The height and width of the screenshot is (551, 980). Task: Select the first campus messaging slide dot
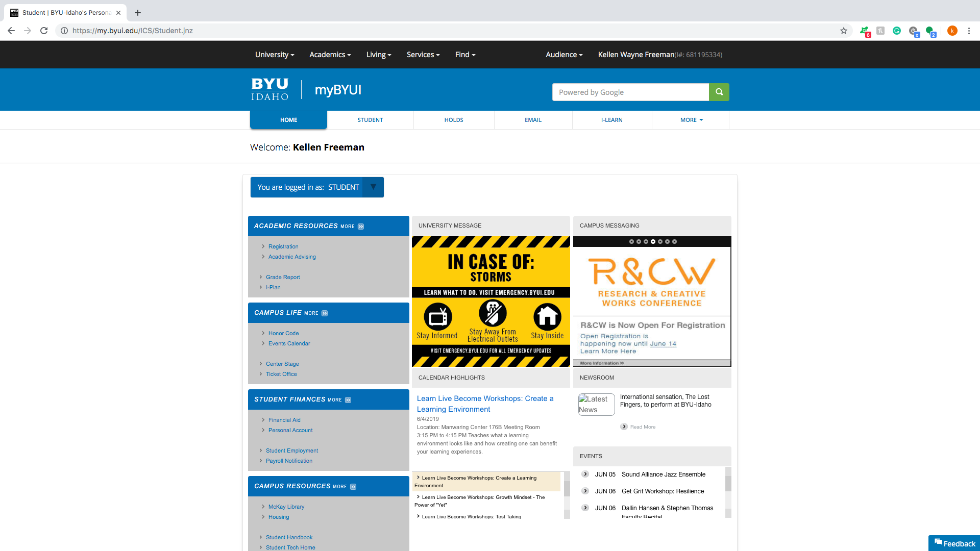pos(631,241)
